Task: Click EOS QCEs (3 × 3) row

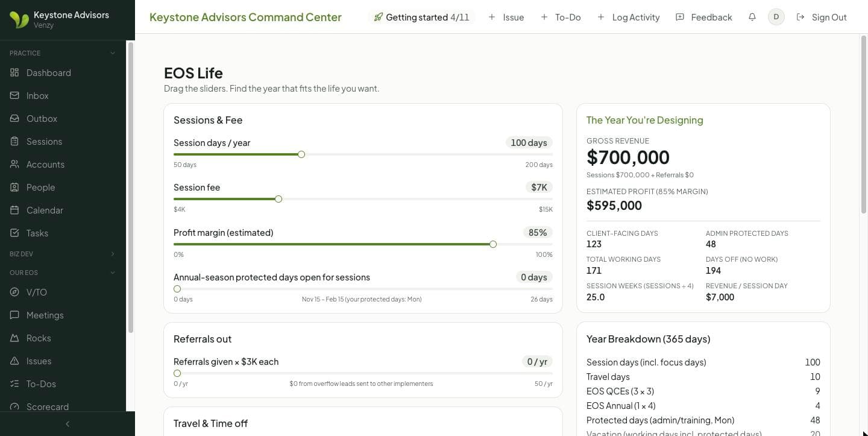Action: [703, 391]
